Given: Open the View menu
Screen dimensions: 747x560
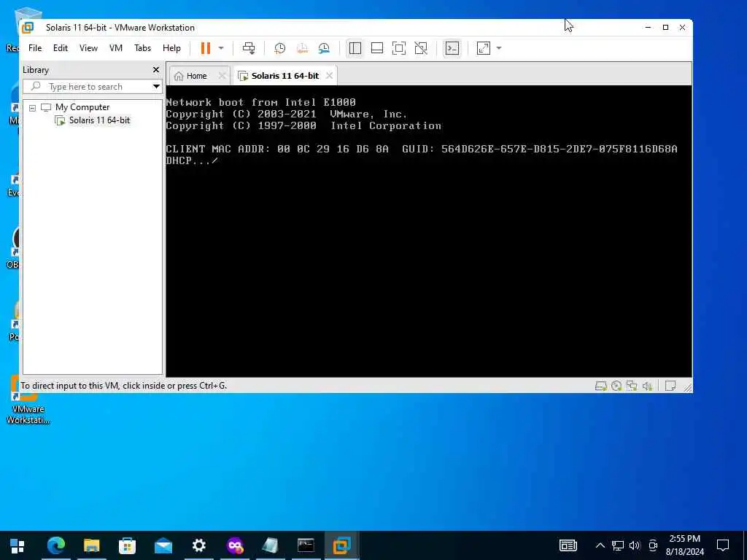Looking at the screenshot, I should click(88, 48).
